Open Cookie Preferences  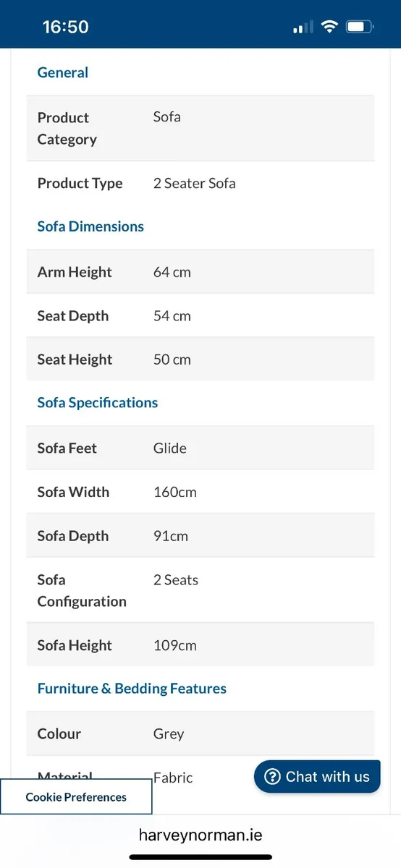point(76,797)
